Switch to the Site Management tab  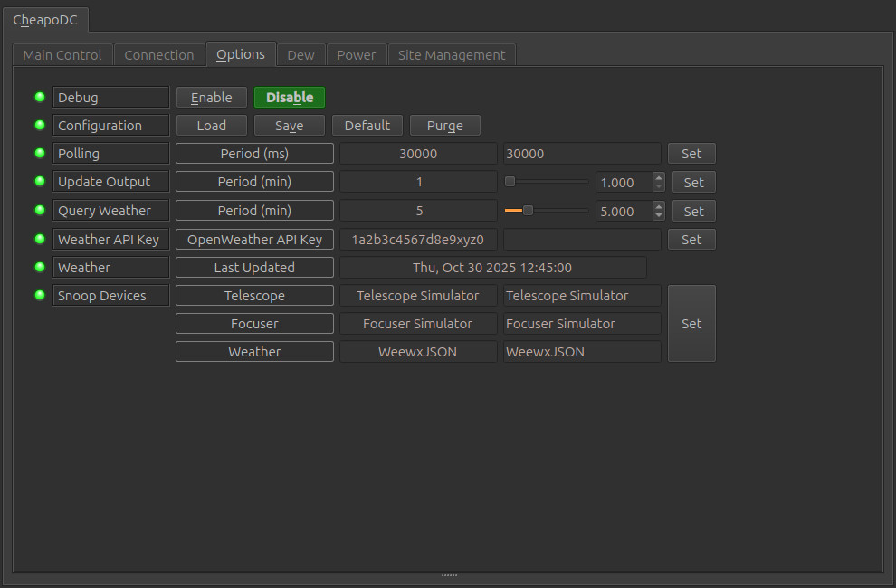coord(452,54)
